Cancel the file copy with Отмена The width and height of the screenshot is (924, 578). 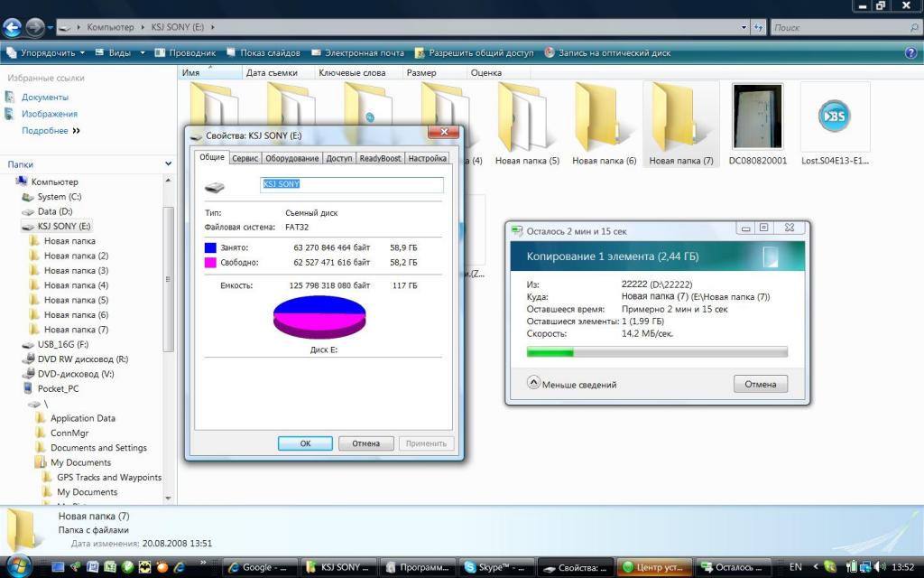[760, 384]
